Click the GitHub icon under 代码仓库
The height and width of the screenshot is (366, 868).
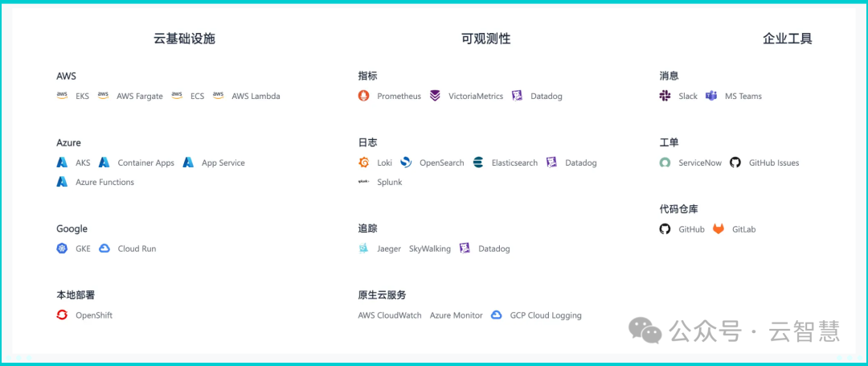click(x=665, y=229)
